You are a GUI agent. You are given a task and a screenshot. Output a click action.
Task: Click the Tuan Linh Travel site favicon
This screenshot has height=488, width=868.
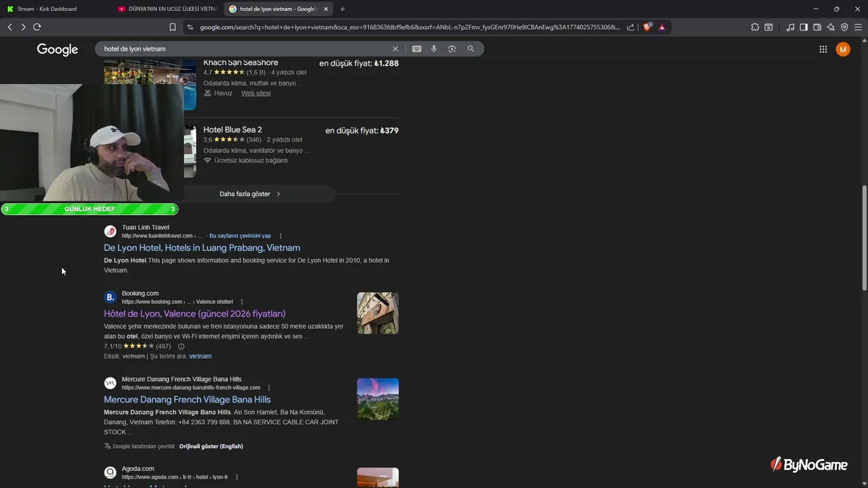[110, 231]
